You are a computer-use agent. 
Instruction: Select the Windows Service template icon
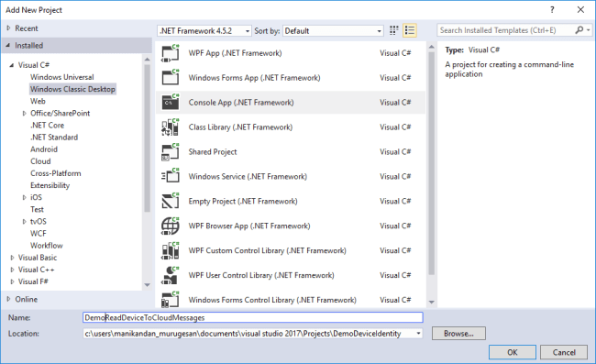tap(170, 176)
